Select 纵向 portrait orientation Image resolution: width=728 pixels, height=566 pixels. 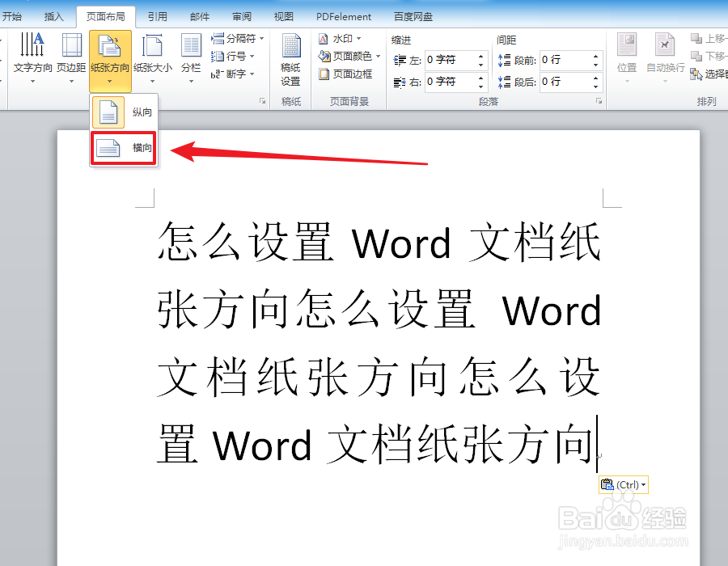point(124,112)
